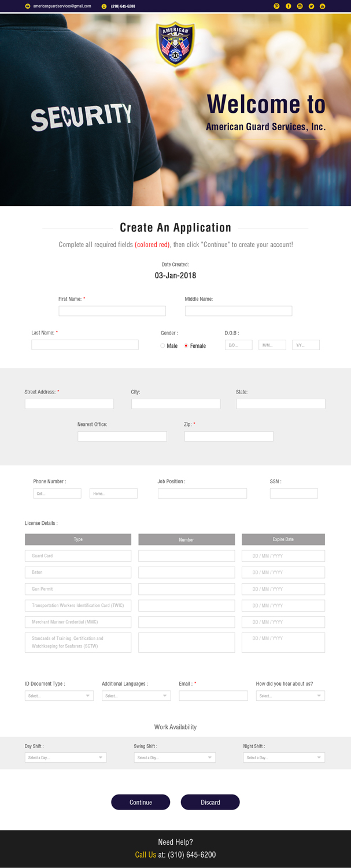Click the Job Position input field
The height and width of the screenshot is (868, 351).
coord(202,494)
